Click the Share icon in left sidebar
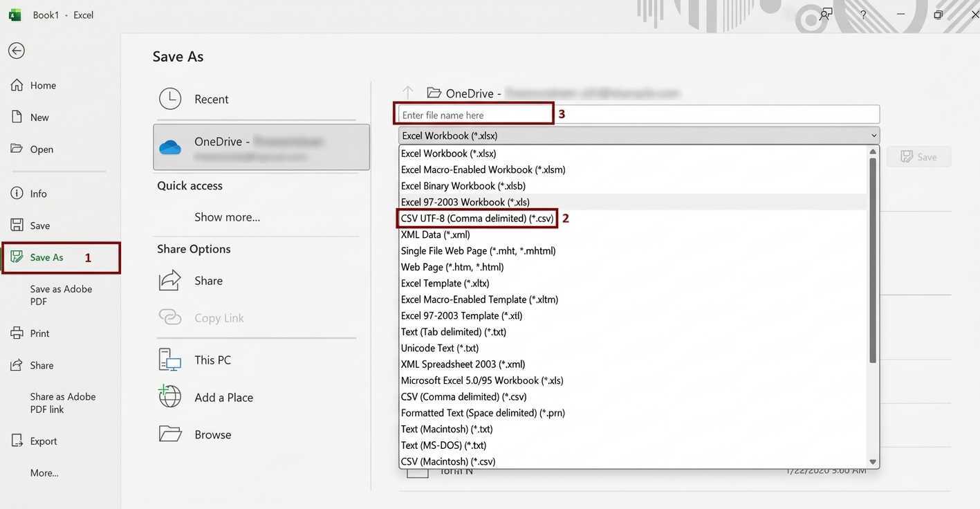This screenshot has height=509, width=980. pos(17,365)
